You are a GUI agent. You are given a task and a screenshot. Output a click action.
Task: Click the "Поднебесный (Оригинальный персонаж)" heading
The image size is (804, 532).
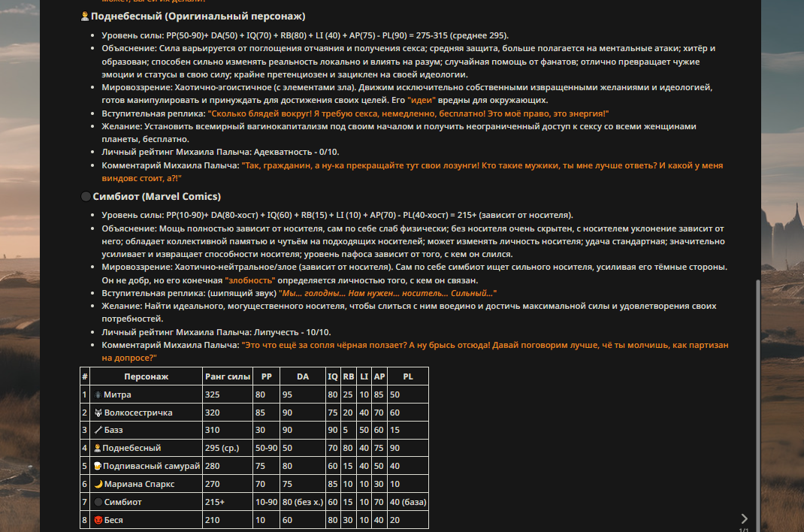[198, 17]
